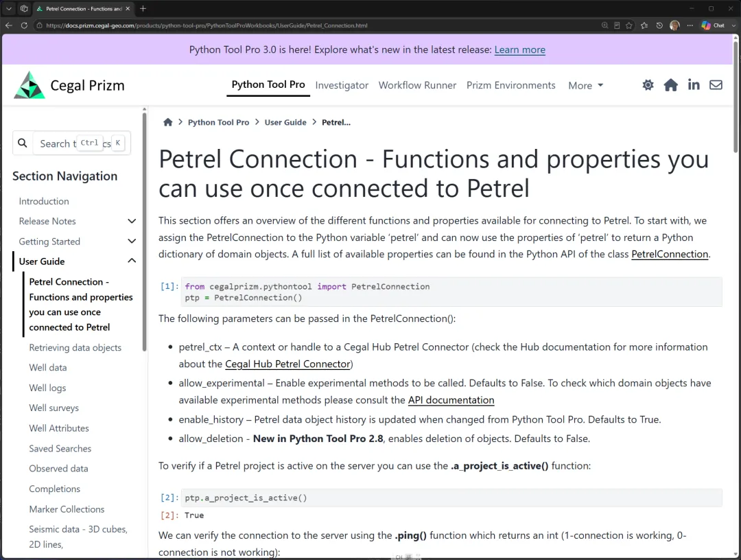Open Well surveys page

pos(54,408)
